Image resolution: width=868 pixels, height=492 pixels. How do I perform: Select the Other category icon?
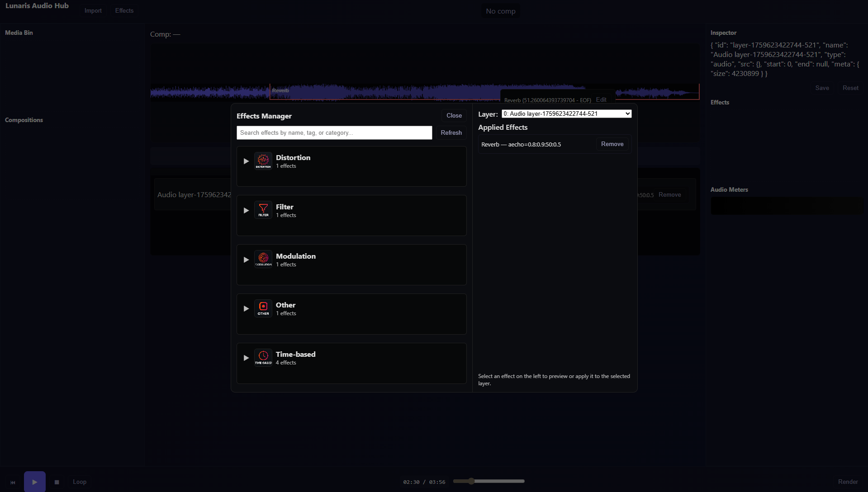click(x=263, y=308)
